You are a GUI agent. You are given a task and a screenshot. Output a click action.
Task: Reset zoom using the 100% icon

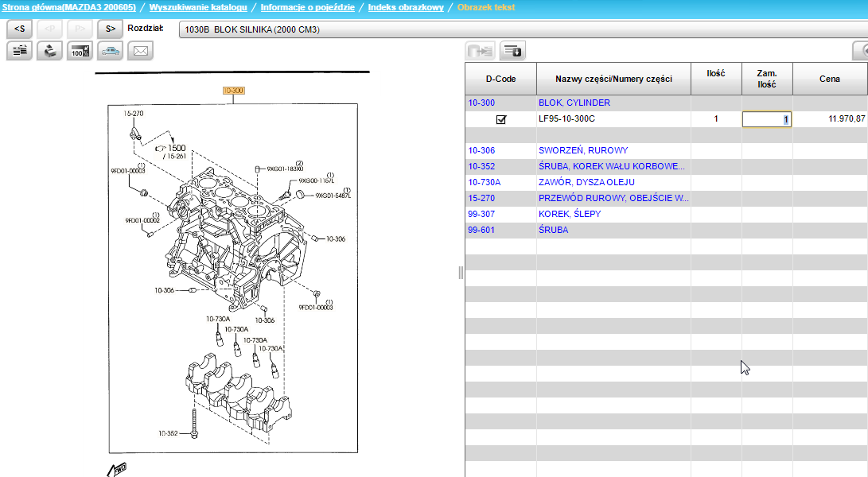80,51
